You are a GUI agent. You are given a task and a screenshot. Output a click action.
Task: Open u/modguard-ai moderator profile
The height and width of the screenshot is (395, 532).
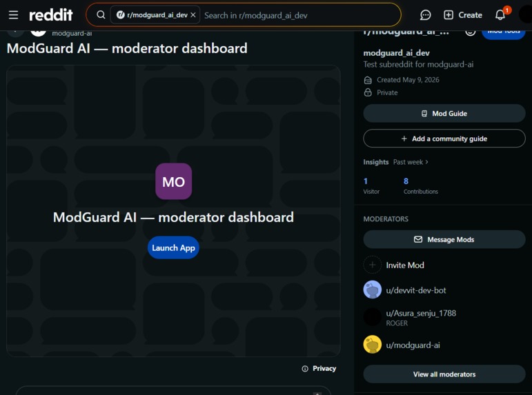pyautogui.click(x=413, y=345)
